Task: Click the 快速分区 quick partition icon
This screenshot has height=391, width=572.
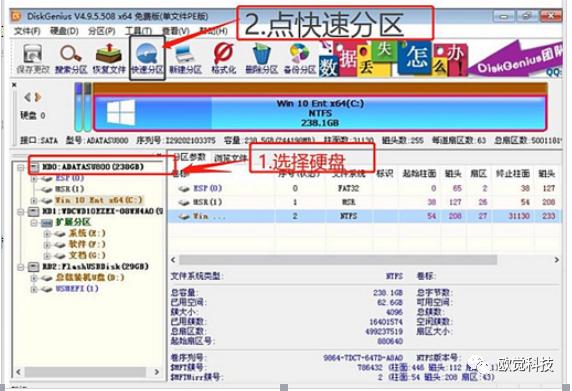Action: pyautogui.click(x=147, y=58)
